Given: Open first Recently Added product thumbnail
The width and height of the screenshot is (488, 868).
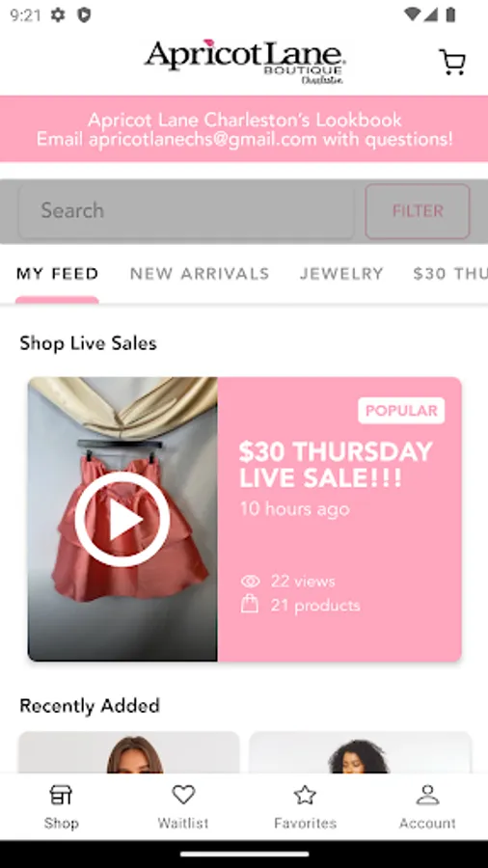Looking at the screenshot, I should 129,752.
